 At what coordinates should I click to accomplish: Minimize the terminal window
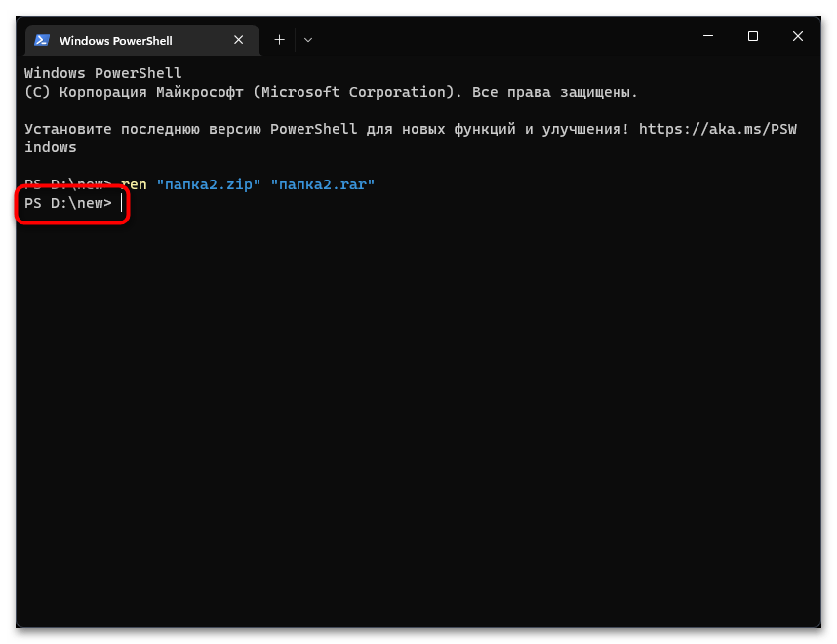coord(707,36)
